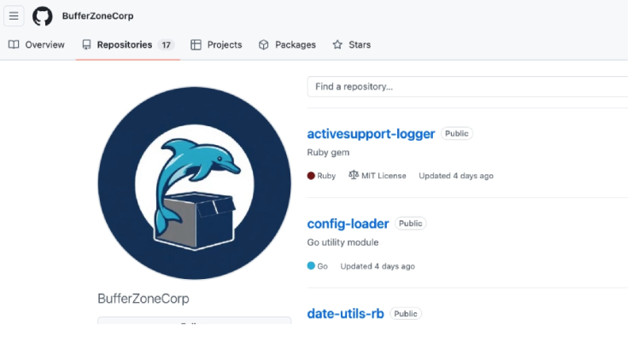Select the Repositories tab
The width and height of the screenshot is (644, 337).
pyautogui.click(x=128, y=44)
